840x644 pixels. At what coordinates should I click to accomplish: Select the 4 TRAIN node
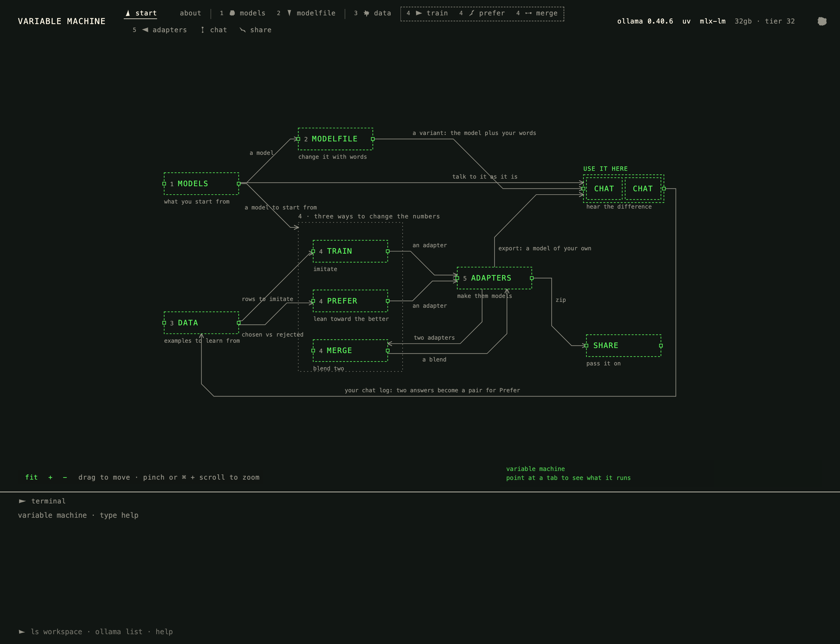pos(350,251)
